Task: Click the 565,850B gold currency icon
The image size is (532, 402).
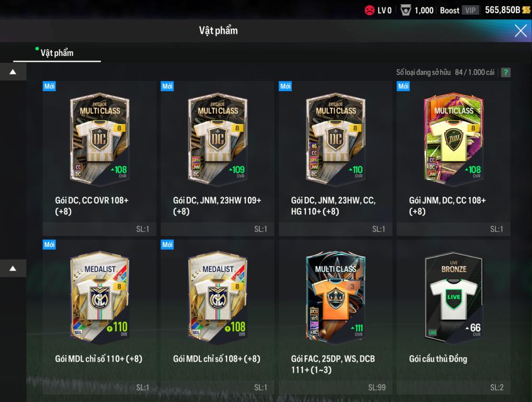Action: (x=526, y=10)
